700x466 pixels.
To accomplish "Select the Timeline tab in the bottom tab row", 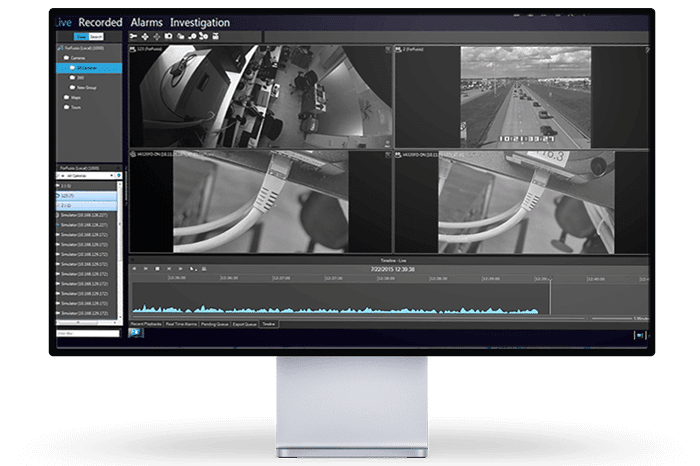I will 268,324.
